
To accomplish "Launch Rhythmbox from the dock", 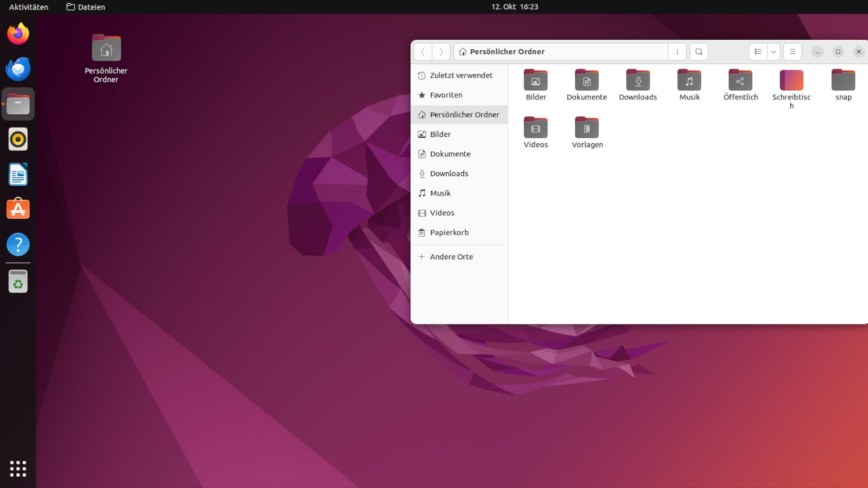I will click(x=18, y=139).
